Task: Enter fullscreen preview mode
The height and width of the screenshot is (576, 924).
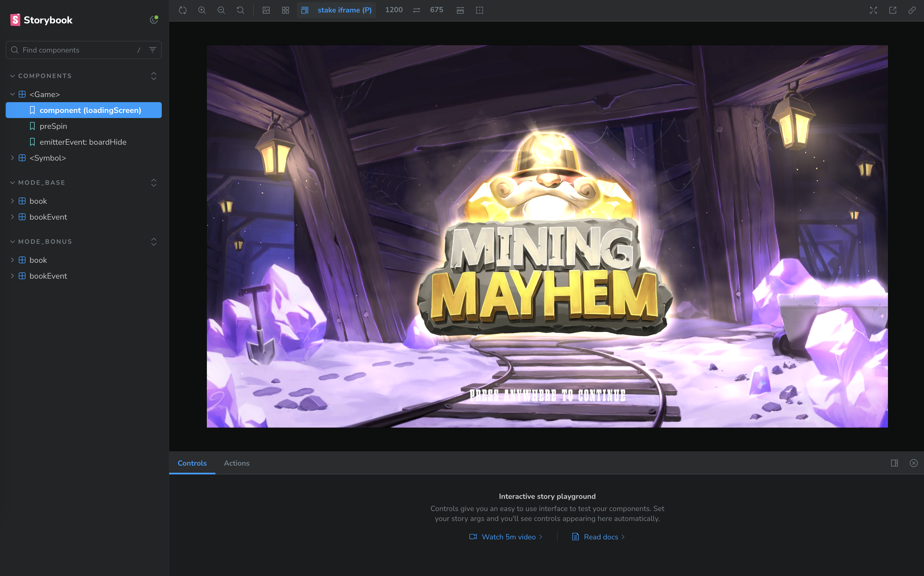Action: click(x=873, y=10)
